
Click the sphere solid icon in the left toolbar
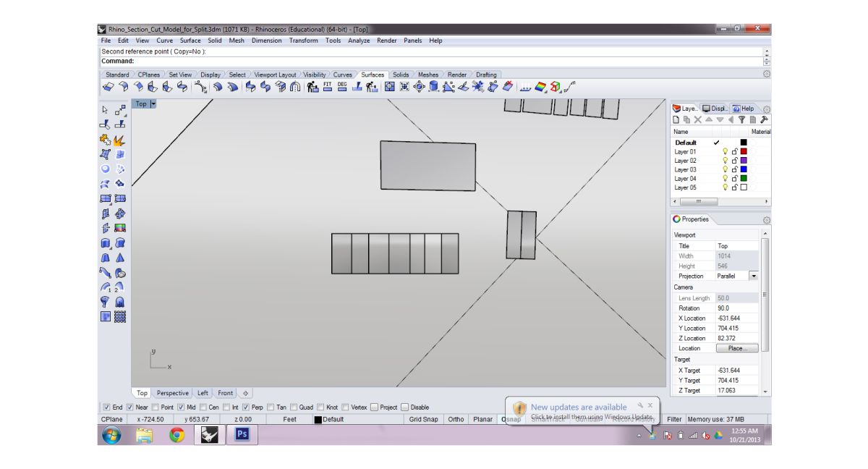(105, 169)
